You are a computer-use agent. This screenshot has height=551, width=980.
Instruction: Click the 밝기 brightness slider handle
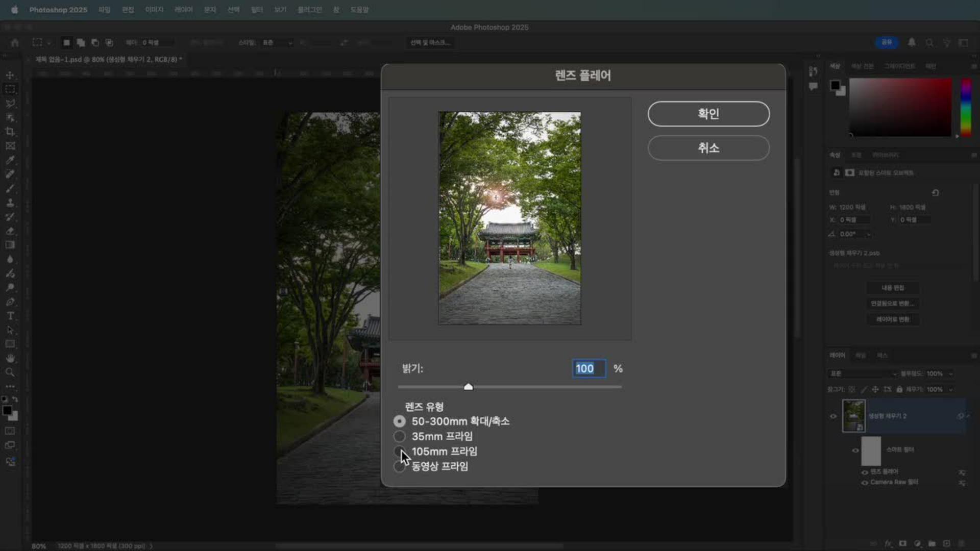coord(469,387)
